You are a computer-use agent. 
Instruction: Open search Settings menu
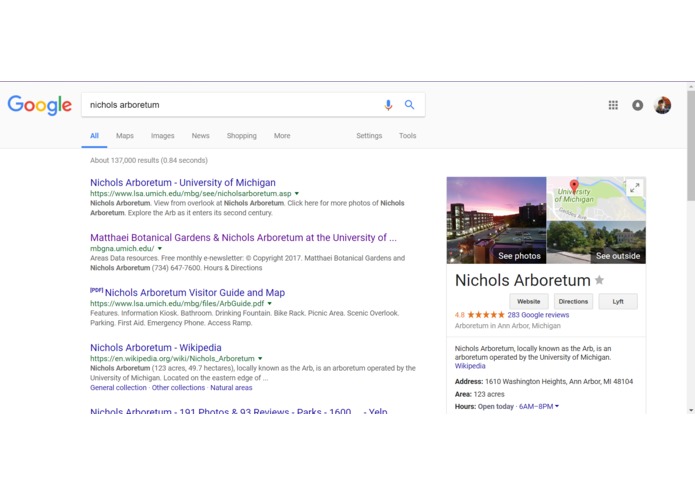(x=369, y=136)
